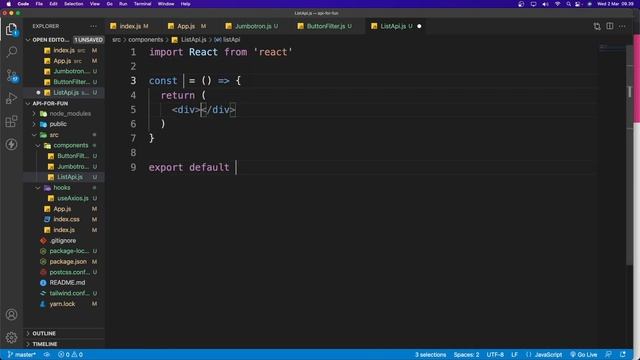Open the notifications bell
Viewport: 640px width, 360px height.
623,355
